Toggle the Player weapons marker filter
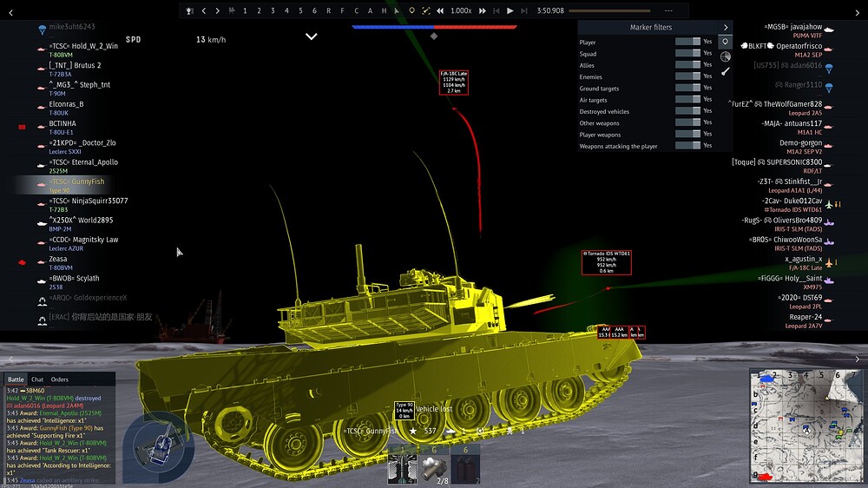Viewport: 868px width, 488px height. (687, 134)
